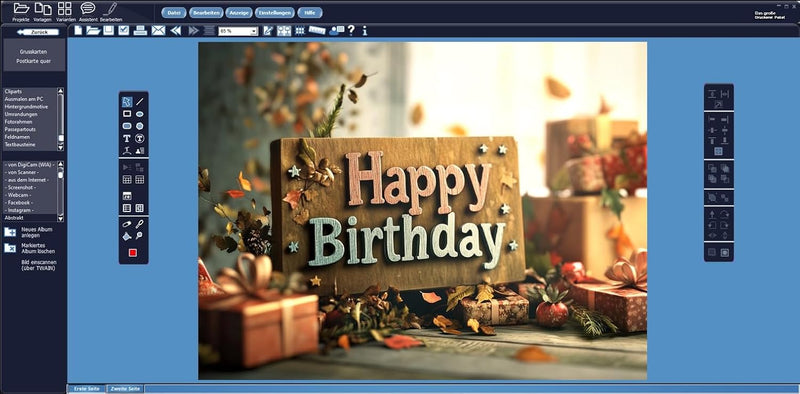The width and height of the screenshot is (800, 394).
Task: Toggle the checkmark icon in toolbar
Action: coord(123,30)
